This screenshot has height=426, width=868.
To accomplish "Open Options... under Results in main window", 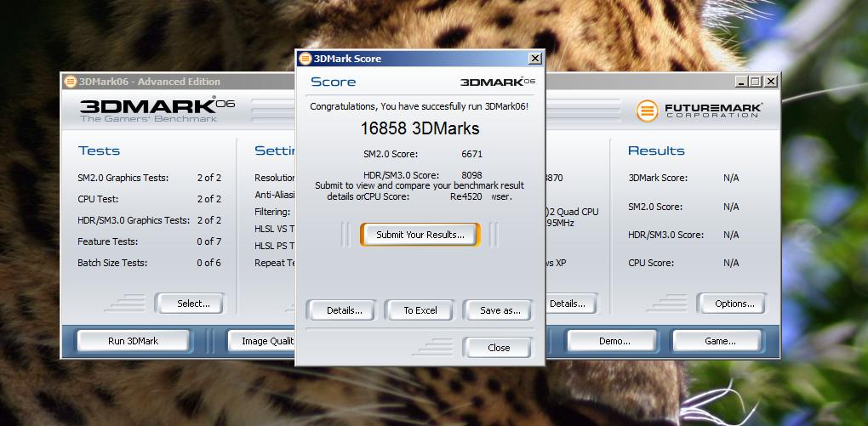I will point(734,304).
